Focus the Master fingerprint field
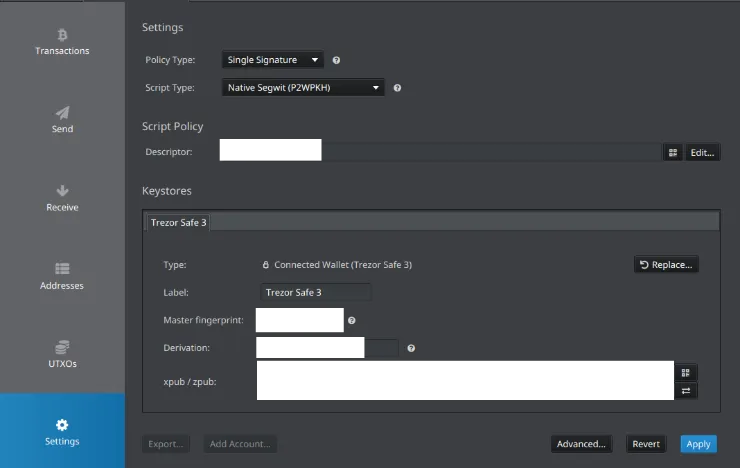 point(300,320)
